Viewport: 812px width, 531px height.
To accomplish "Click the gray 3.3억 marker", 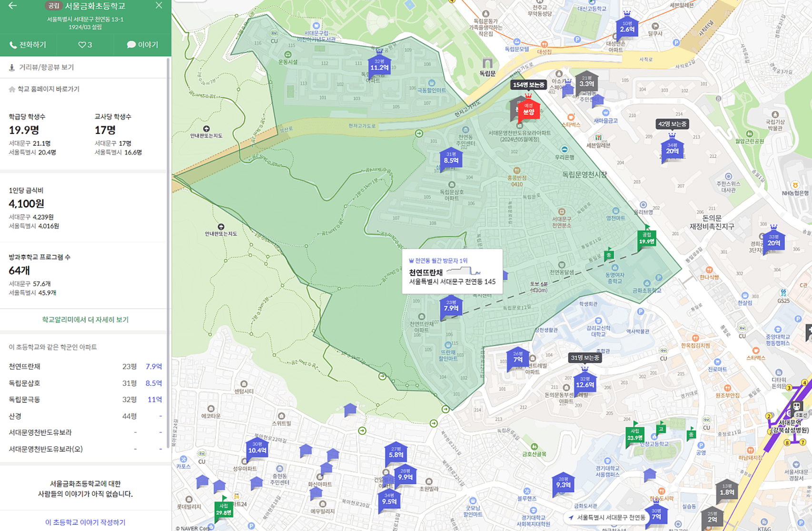I will pyautogui.click(x=586, y=82).
